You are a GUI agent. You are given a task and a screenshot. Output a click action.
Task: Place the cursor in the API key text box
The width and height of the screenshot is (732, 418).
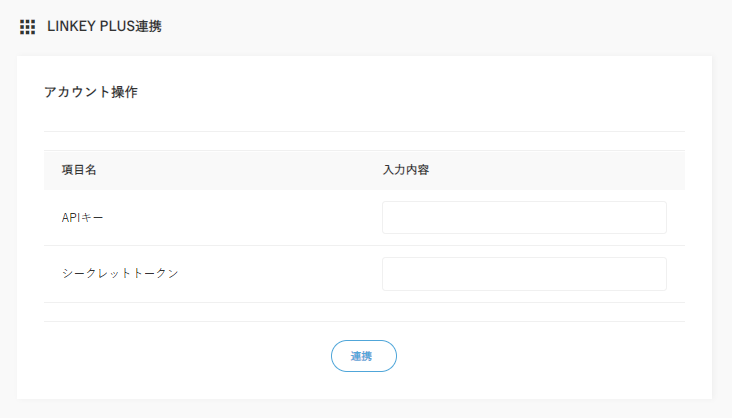(524, 217)
